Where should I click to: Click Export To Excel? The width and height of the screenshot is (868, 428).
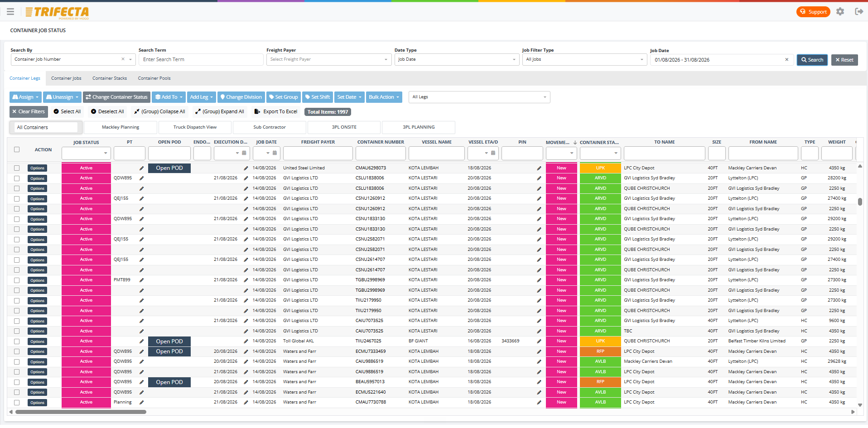click(275, 111)
